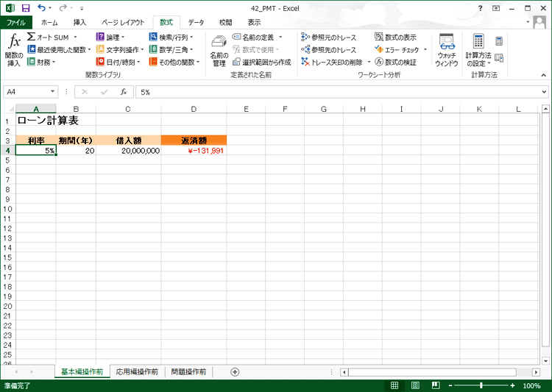Open Excel help question mark
This screenshot has width=552, height=392.
[480, 8]
